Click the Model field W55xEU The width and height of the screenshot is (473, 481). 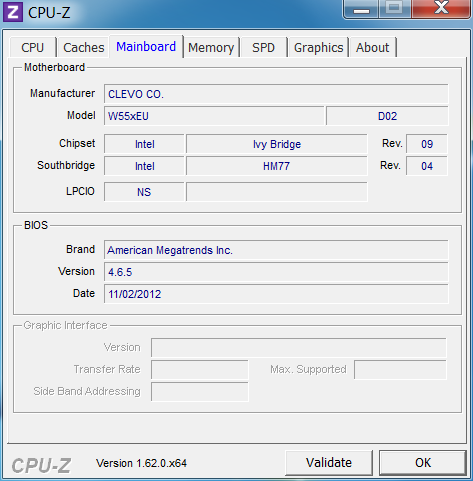click(x=214, y=116)
